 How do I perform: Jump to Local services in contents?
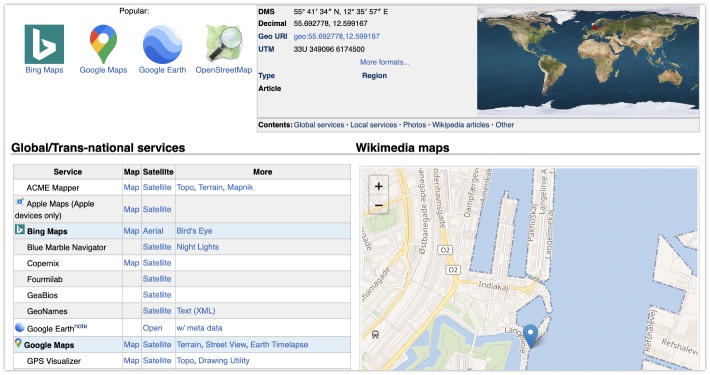click(374, 125)
